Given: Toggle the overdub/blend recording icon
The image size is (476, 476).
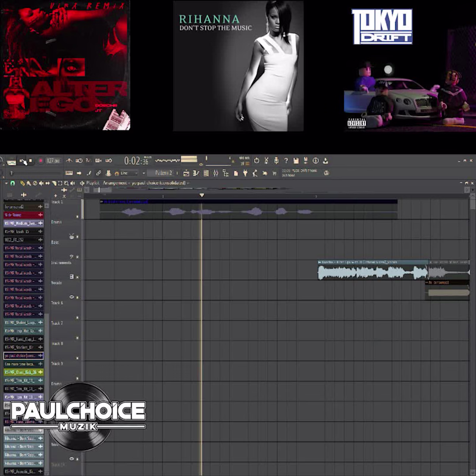Looking at the screenshot, I should [98, 161].
